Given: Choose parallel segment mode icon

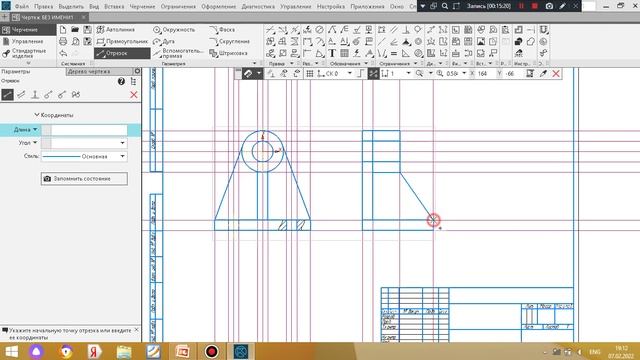Looking at the screenshot, I should click(x=21, y=95).
